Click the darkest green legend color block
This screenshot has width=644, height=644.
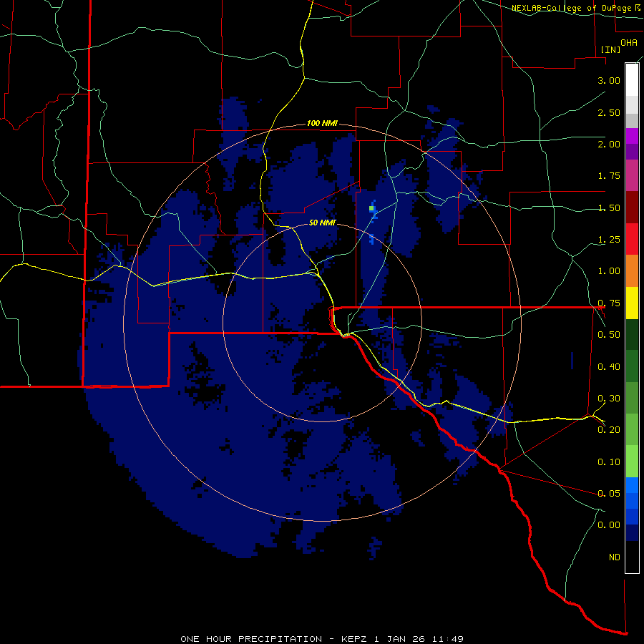[632, 334]
